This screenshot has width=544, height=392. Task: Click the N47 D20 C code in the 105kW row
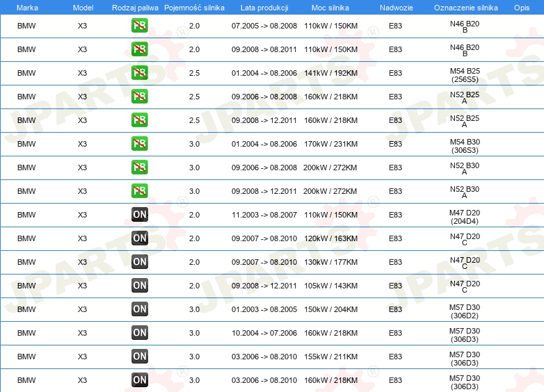click(465, 286)
